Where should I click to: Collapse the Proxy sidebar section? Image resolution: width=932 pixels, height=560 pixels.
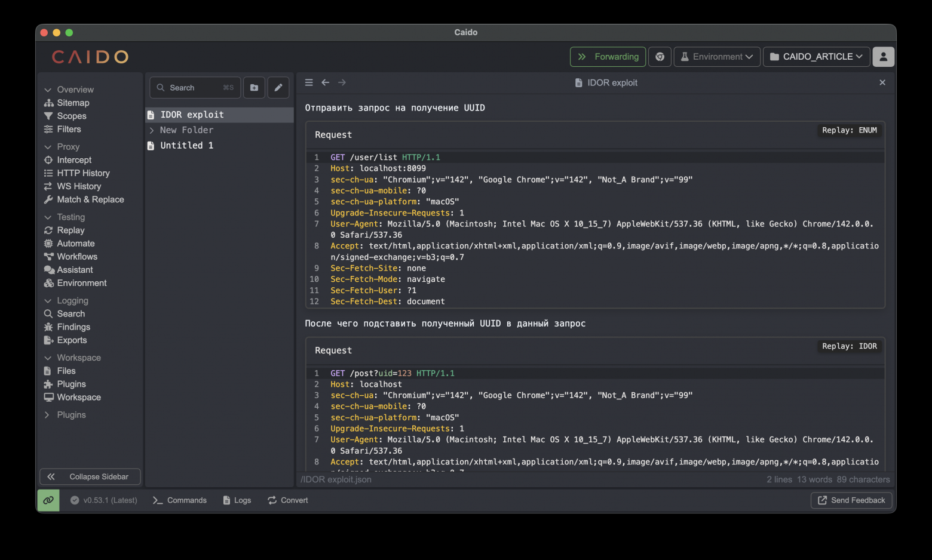pyautogui.click(x=48, y=147)
